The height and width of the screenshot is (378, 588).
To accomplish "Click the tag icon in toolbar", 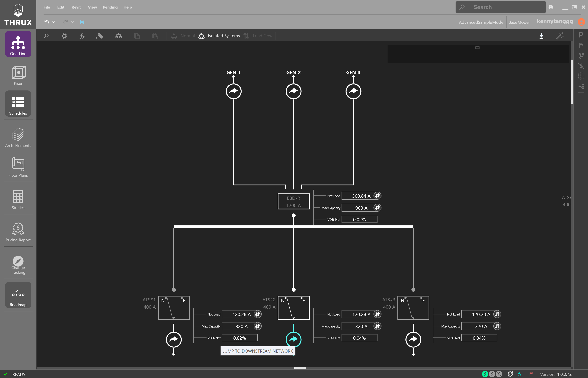I will click(100, 36).
